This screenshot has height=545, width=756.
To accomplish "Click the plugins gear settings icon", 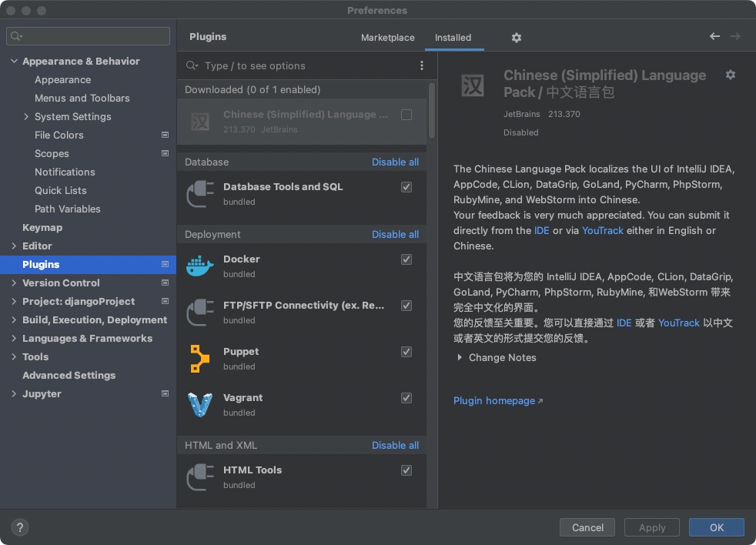I will (517, 38).
